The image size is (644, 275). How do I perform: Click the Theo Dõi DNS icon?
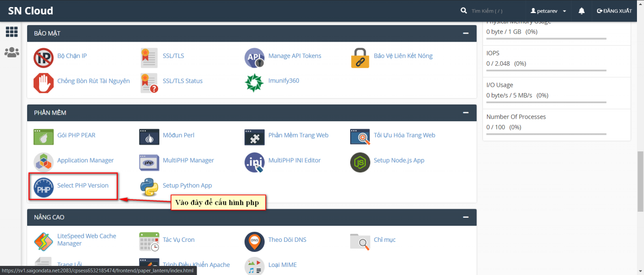coord(255,242)
